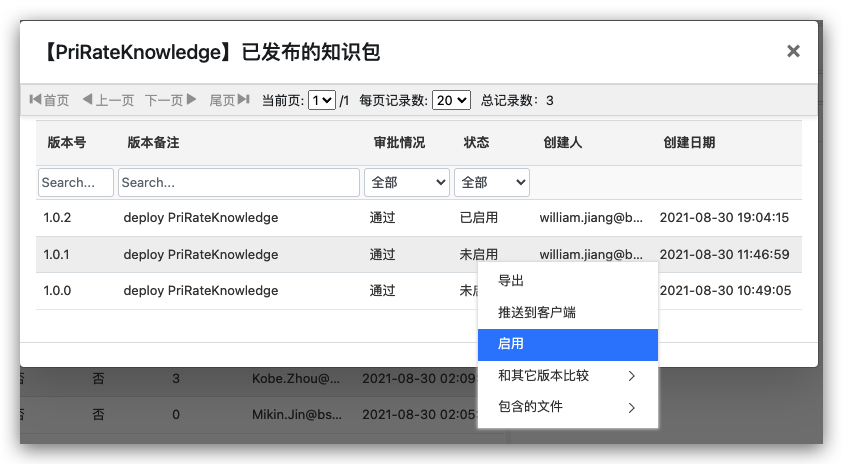Sort by 创建日期 column header
The height and width of the screenshot is (464, 843).
pyautogui.click(x=689, y=143)
